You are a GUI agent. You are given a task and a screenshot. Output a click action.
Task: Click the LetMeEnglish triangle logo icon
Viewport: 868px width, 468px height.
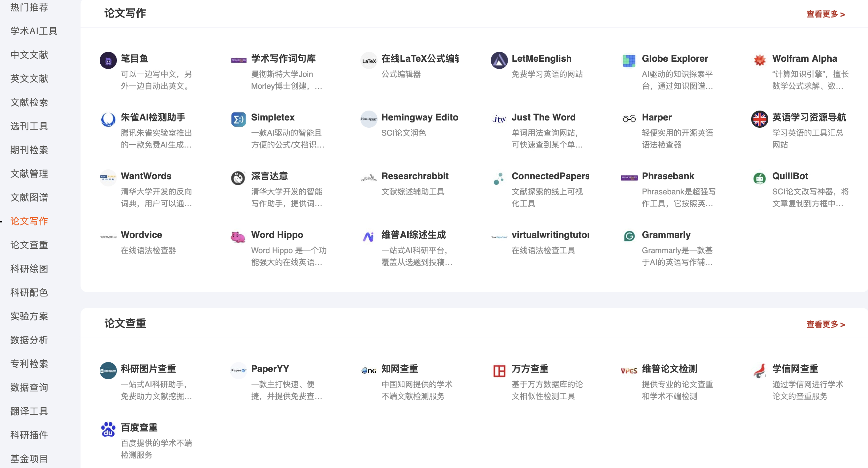point(499,60)
